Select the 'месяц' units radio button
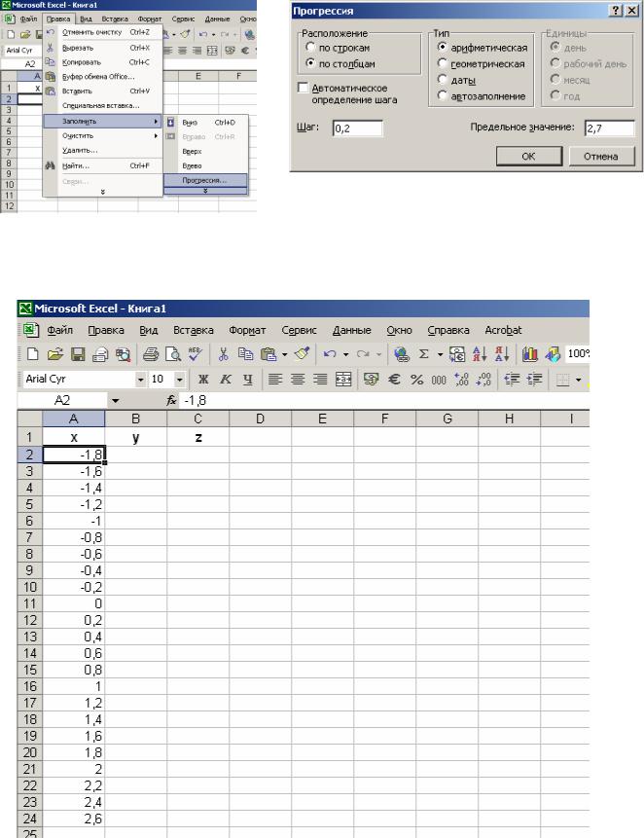This screenshot has width=644, height=838. coord(555,79)
